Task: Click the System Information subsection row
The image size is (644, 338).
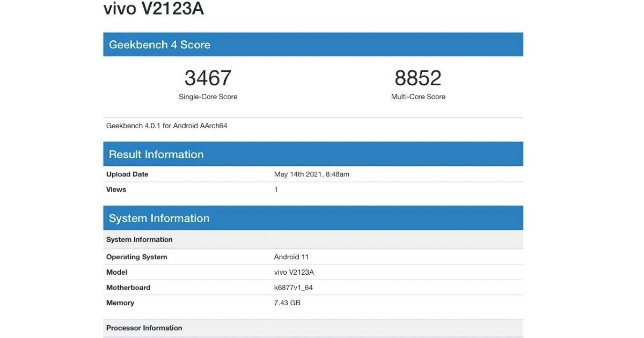Action: click(140, 239)
